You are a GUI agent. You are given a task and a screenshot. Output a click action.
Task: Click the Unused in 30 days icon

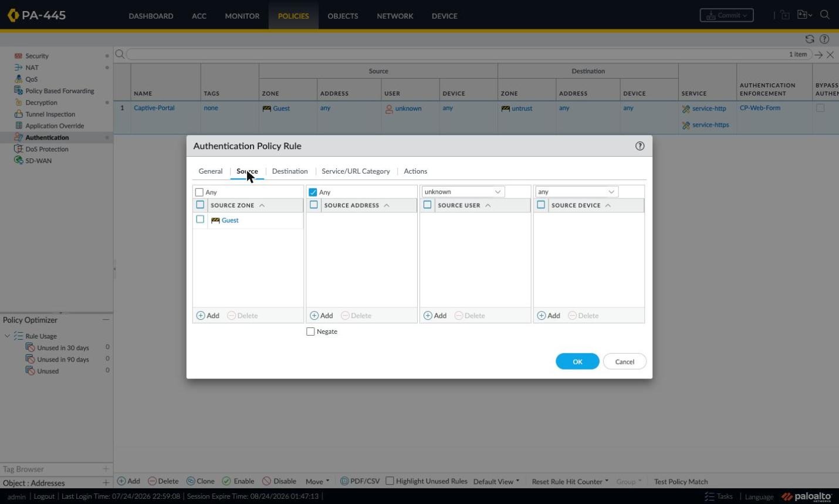[x=31, y=347]
